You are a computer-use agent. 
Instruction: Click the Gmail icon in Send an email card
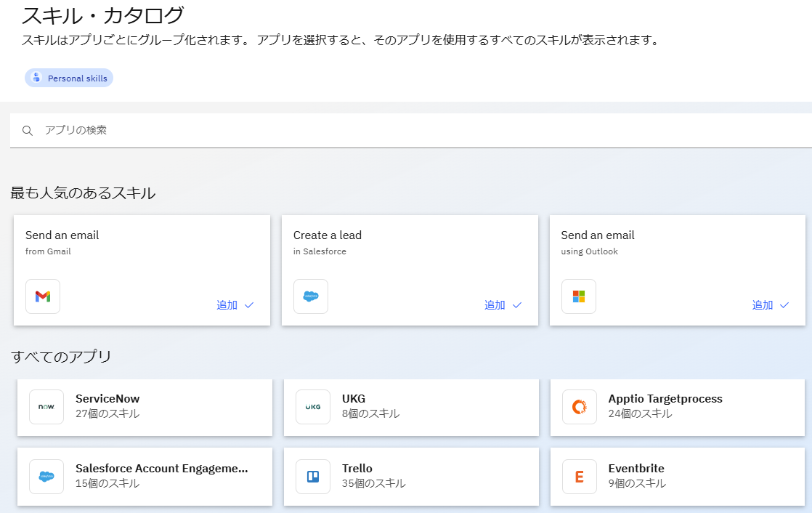click(43, 296)
